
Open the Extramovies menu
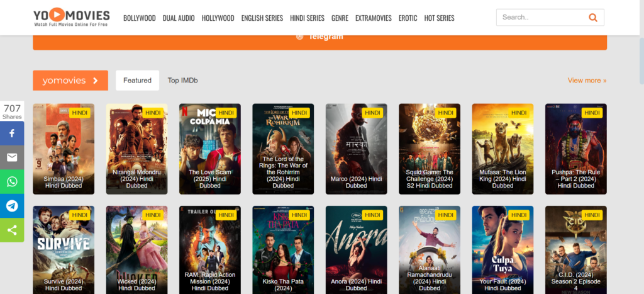(x=374, y=18)
